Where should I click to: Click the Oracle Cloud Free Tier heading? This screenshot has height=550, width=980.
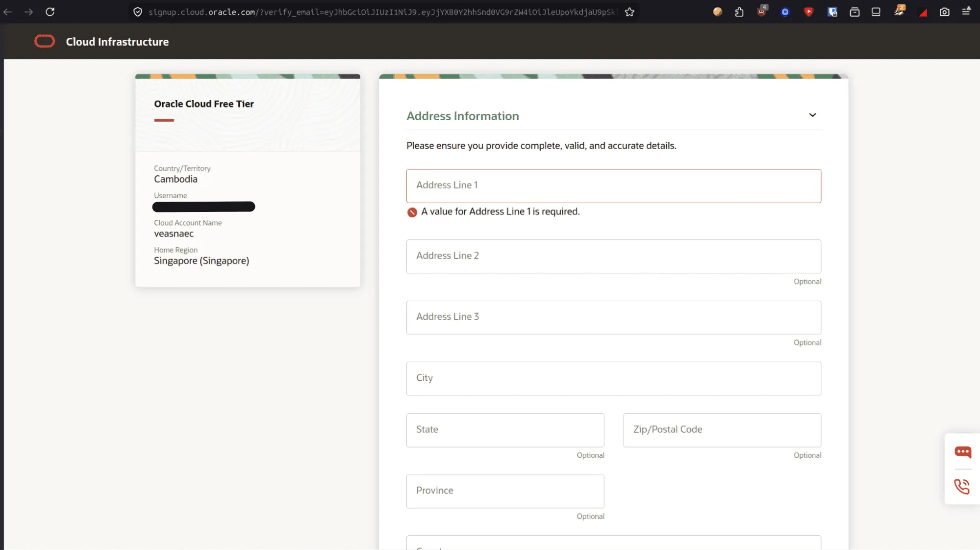[x=204, y=104]
